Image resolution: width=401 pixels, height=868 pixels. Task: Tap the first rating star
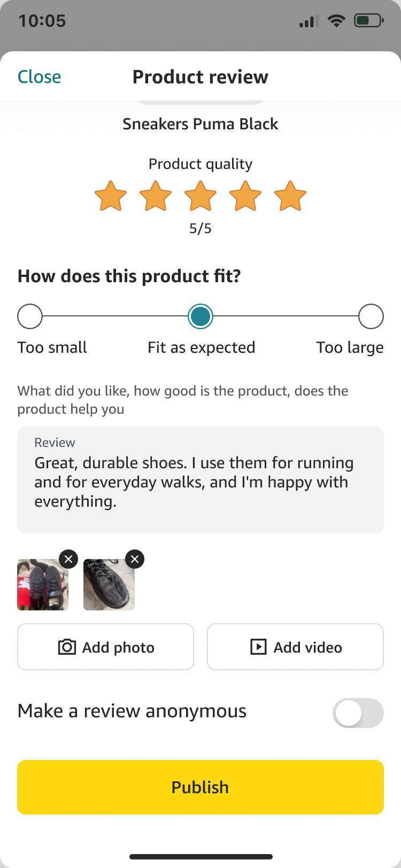(111, 196)
